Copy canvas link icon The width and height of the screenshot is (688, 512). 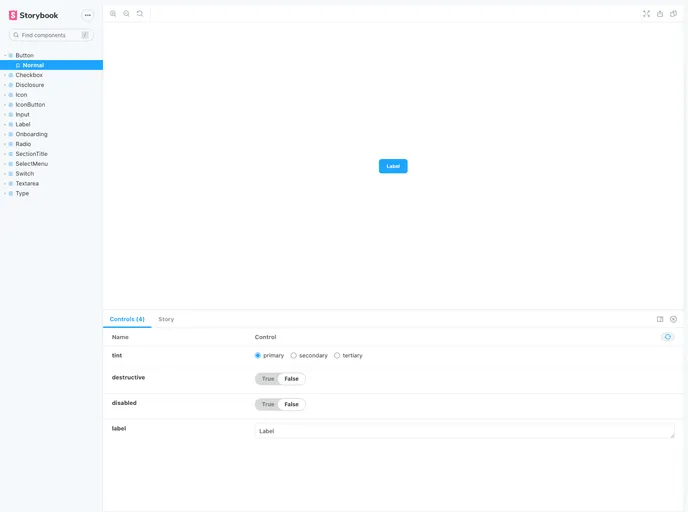click(674, 14)
